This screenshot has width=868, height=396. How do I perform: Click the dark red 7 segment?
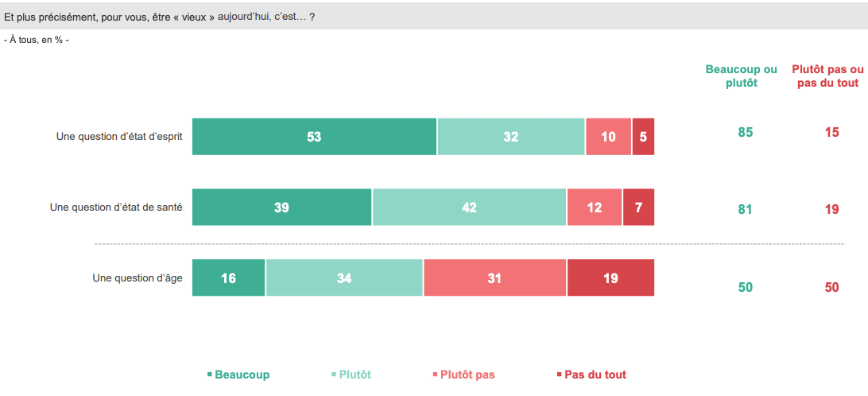pos(639,207)
